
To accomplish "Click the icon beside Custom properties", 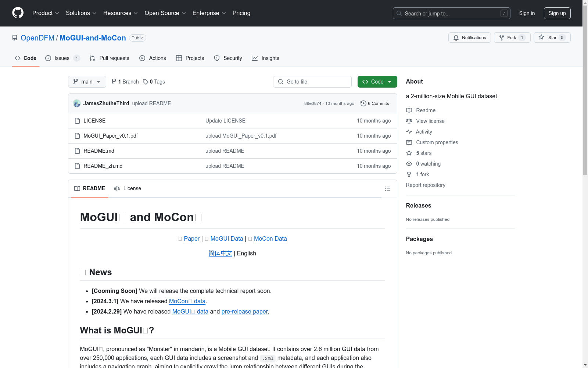I will pos(409,142).
